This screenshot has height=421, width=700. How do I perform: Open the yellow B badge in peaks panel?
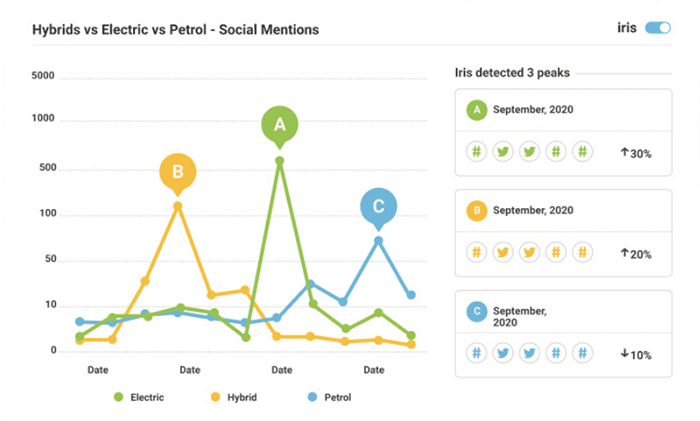coord(478,210)
